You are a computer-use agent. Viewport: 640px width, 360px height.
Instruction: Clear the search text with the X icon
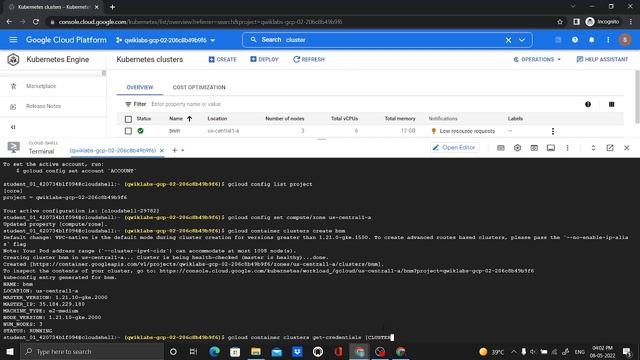[508, 40]
